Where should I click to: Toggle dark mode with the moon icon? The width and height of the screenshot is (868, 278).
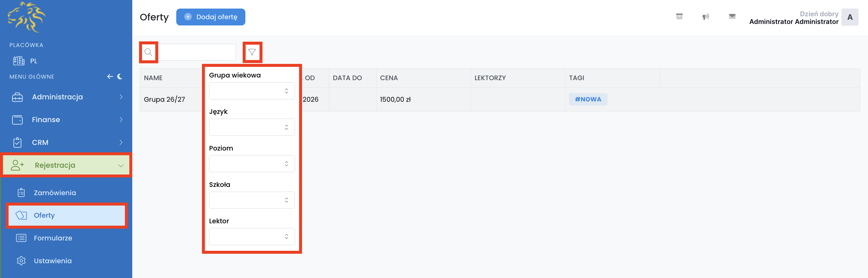click(120, 77)
